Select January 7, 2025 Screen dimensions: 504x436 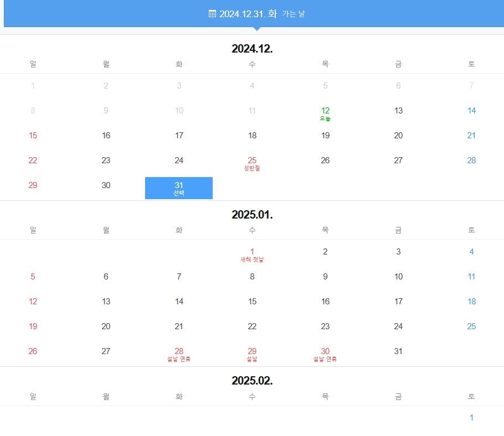(179, 277)
